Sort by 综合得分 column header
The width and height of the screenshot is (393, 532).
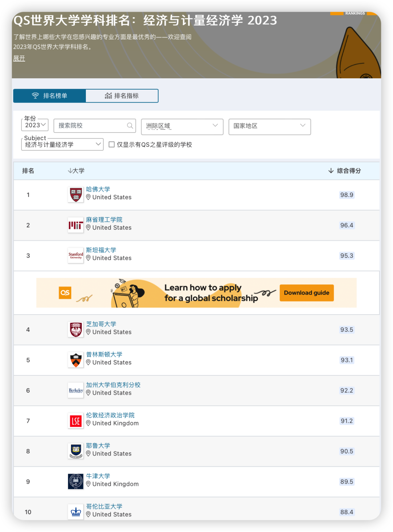pos(345,171)
